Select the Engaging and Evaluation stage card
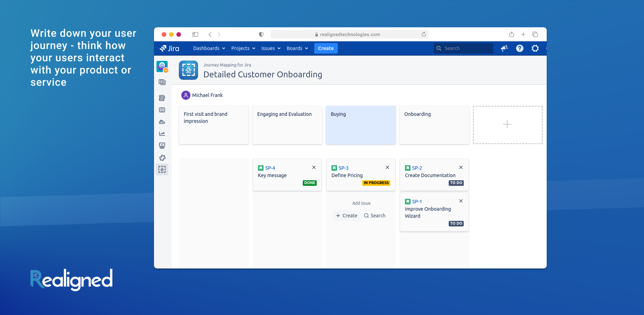Image resolution: width=644 pixels, height=315 pixels. 287,125
